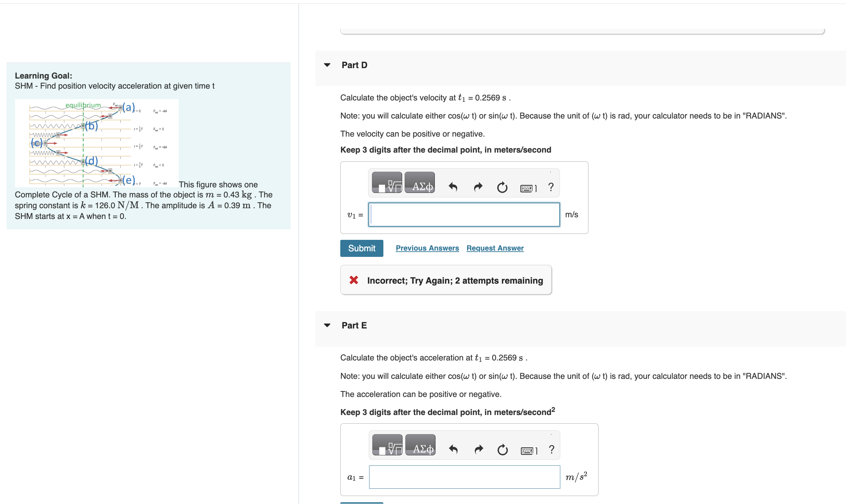Click inside the v1 velocity input field
846x504 pixels.
tap(464, 214)
